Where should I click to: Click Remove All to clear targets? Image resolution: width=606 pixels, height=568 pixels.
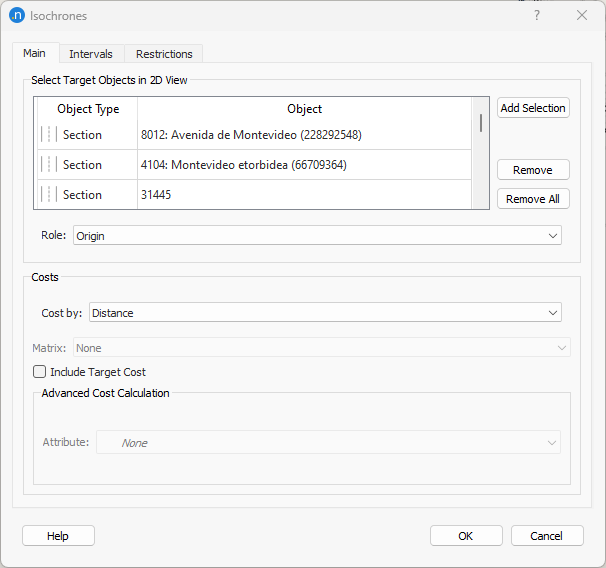533,199
